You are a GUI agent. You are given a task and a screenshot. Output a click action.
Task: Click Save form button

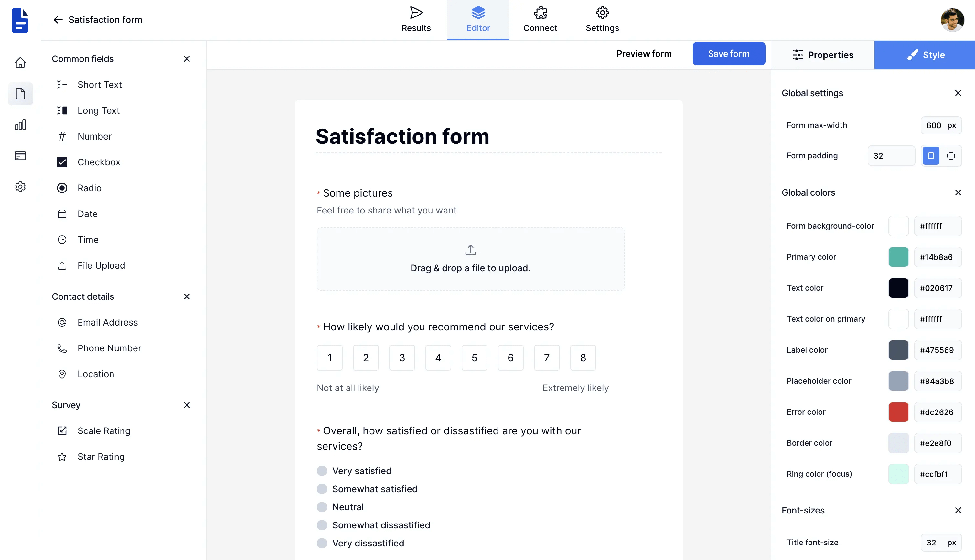click(729, 54)
